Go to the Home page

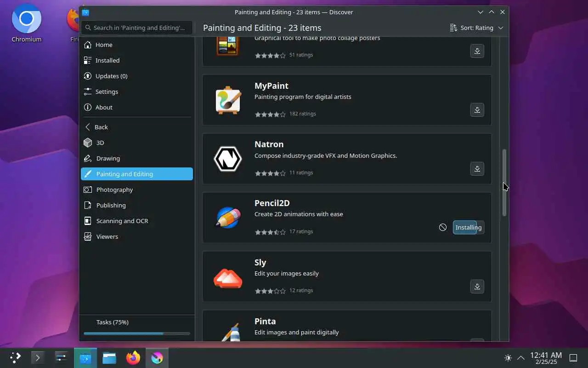point(137,45)
